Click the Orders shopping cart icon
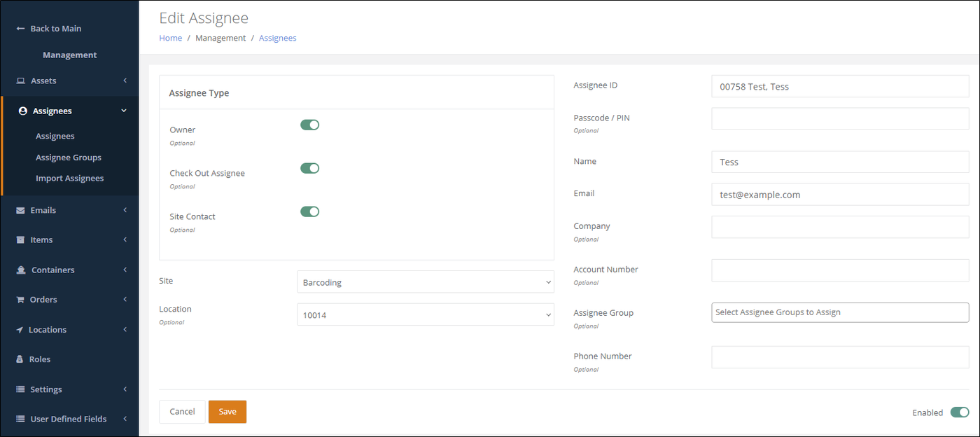 pos(21,300)
